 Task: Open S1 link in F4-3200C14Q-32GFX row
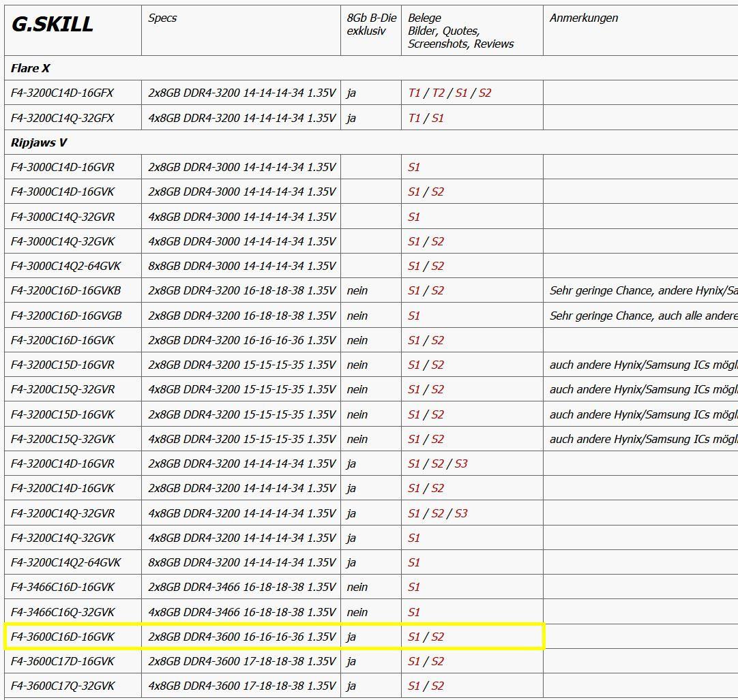click(x=438, y=118)
